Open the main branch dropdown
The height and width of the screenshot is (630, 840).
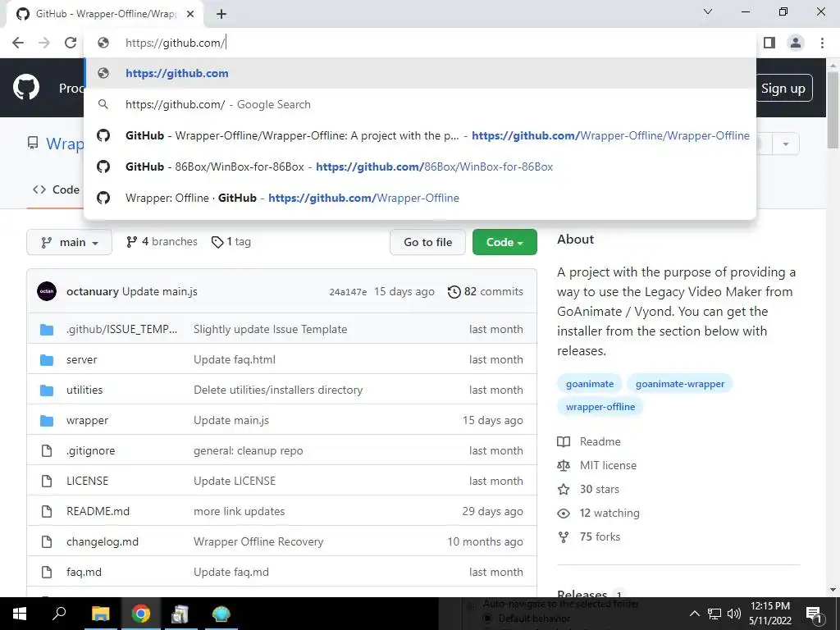point(69,242)
